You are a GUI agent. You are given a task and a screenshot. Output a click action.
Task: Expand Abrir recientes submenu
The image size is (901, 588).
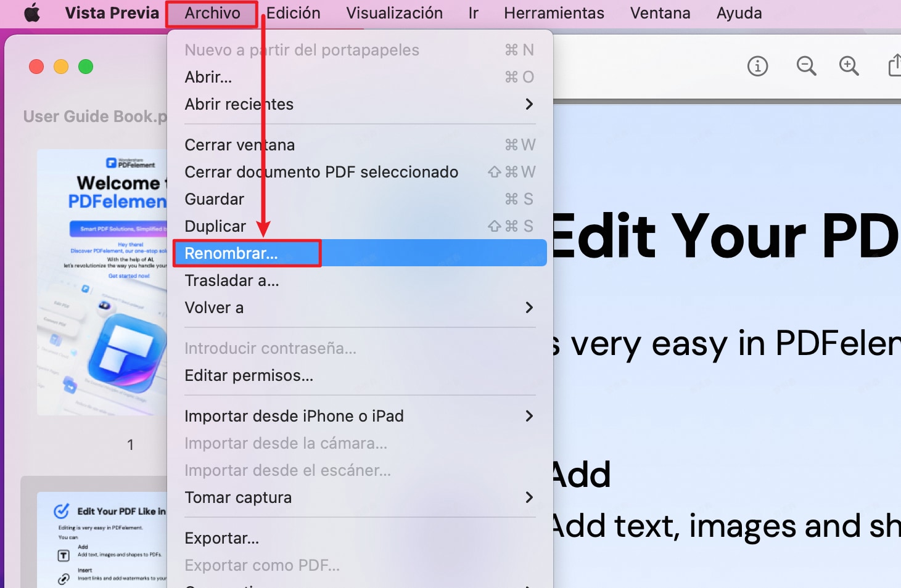360,104
